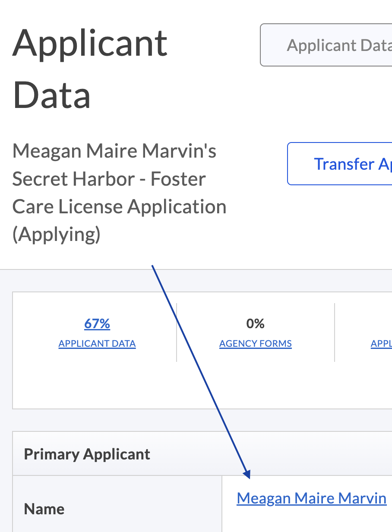Screen dimensions: 392x532
Task: Click the tail end of the blue arrow
Action: pos(153,267)
